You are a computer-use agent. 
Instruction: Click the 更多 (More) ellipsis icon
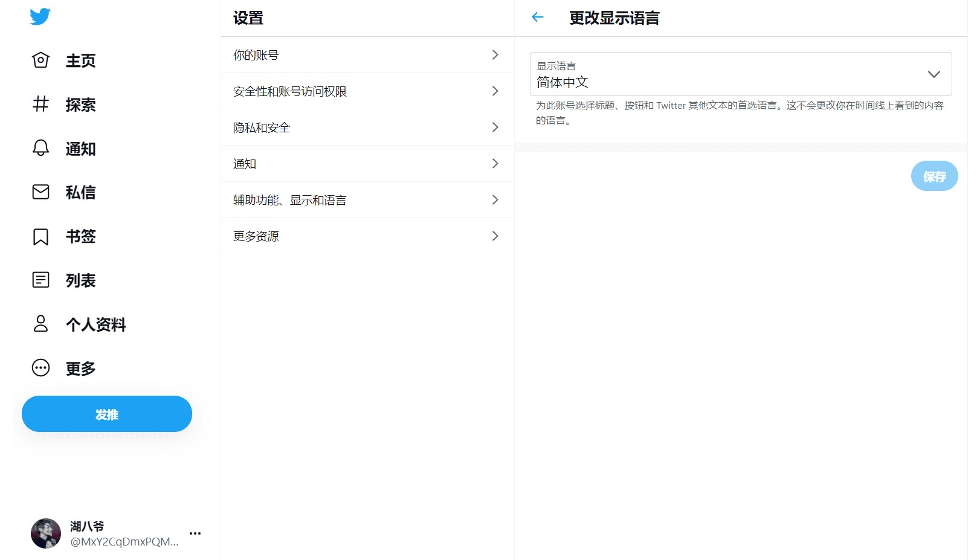coord(40,368)
